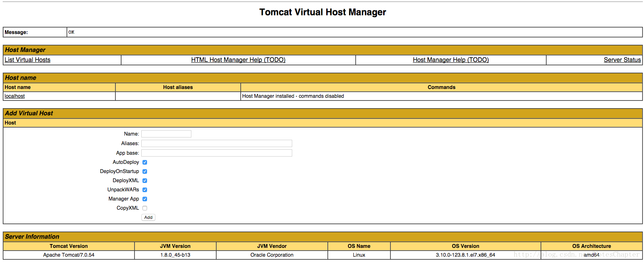Viewport: 644px width, 262px height.
Task: Focus the Aliases text field
Action: (x=217, y=143)
